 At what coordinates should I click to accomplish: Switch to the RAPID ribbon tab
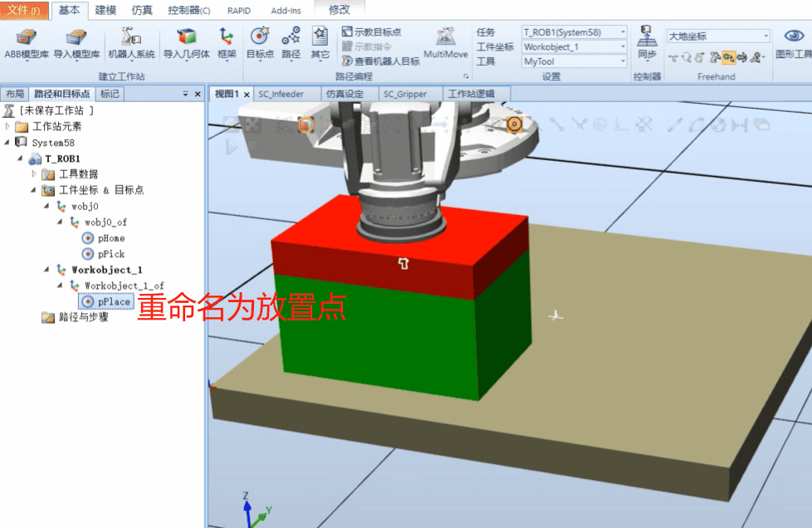point(239,10)
